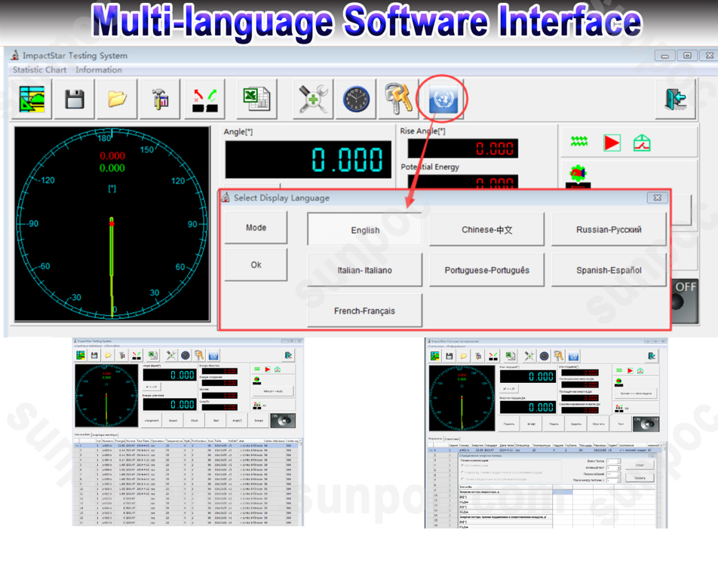Viewport: 718px width, 588px height.
Task: Click the exit door icon
Action: coord(674,99)
